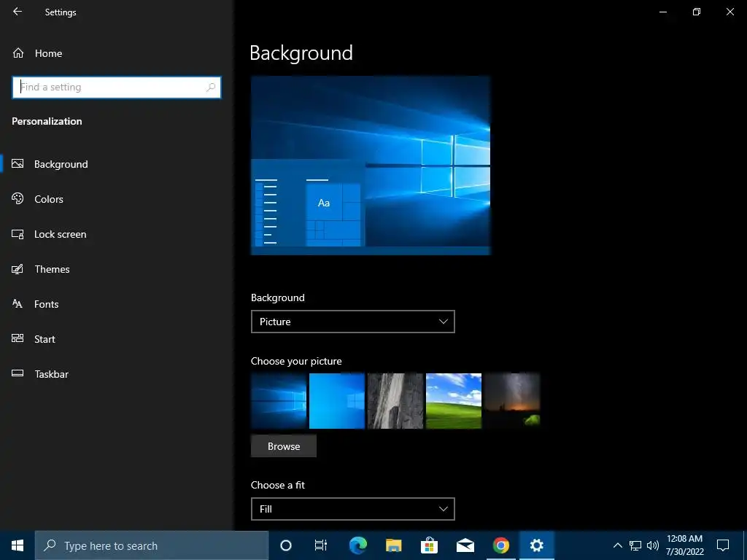
Task: Open Task View on the taskbar
Action: [321, 545]
